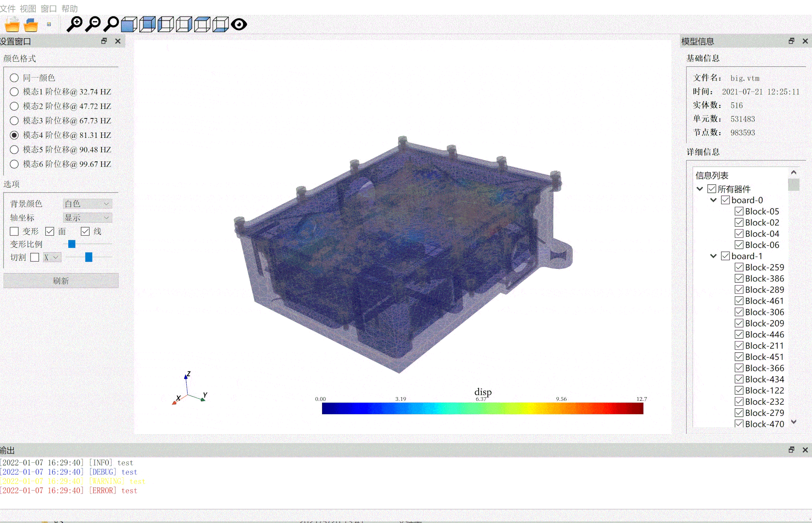This screenshot has width=812, height=523.
Task: Open the 背景颜色 dropdown
Action: pyautogui.click(x=87, y=204)
